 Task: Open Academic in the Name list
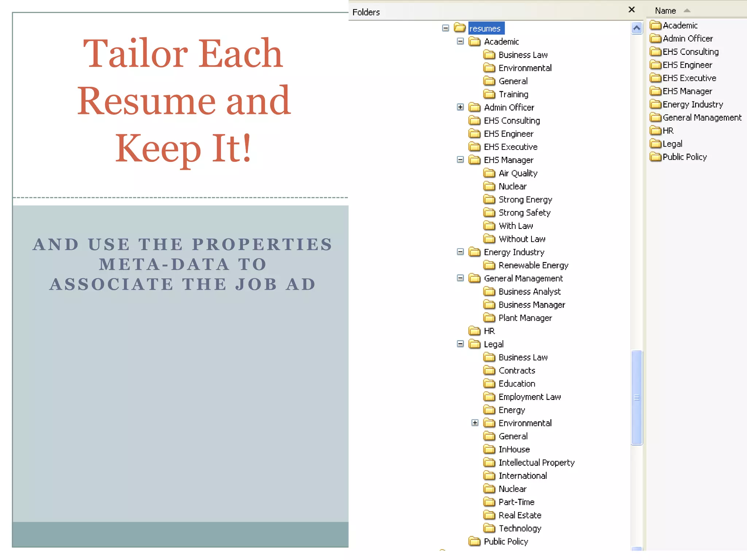(x=674, y=25)
